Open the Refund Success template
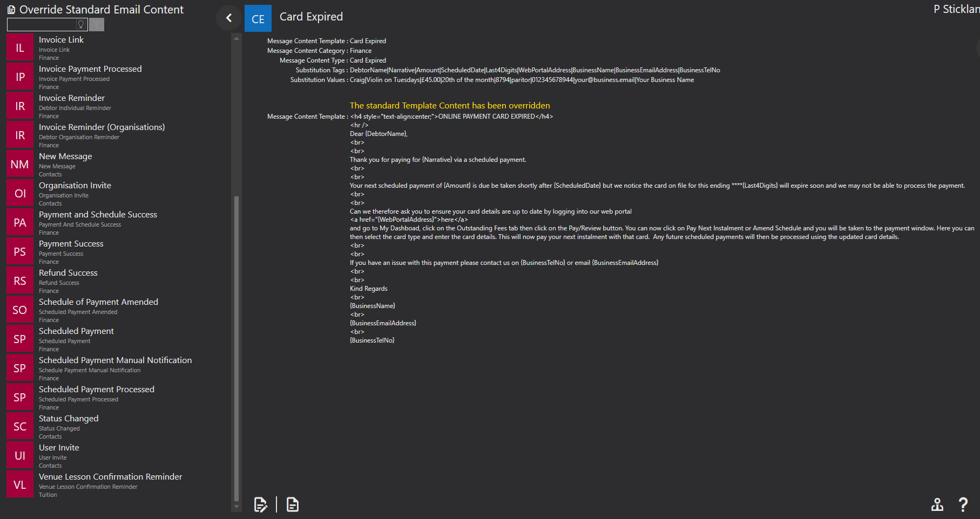Screen dimensions: 980x519 click(x=118, y=281)
